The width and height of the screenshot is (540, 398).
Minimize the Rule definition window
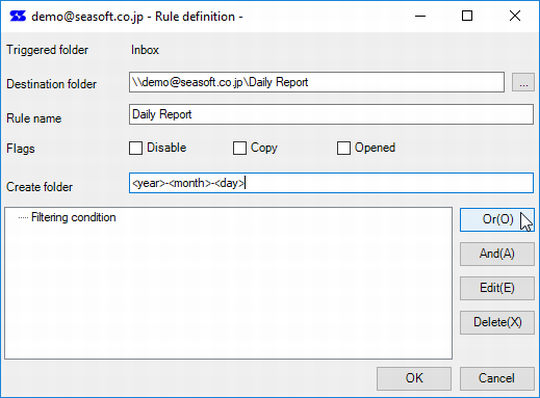tap(420, 16)
